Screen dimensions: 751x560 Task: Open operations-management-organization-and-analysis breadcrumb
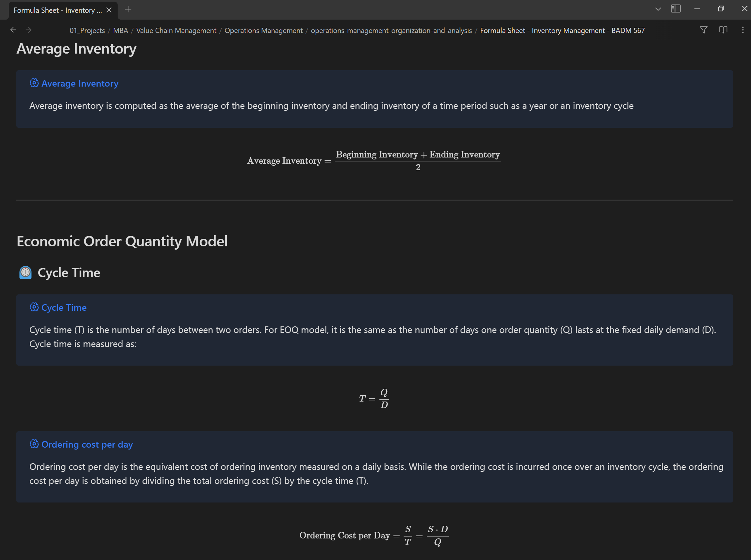(391, 30)
